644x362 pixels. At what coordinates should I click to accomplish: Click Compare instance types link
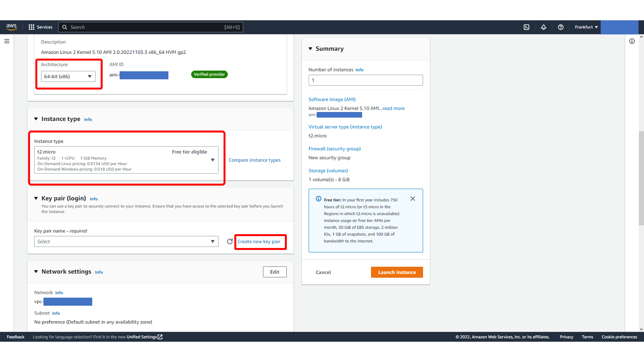pyautogui.click(x=255, y=160)
